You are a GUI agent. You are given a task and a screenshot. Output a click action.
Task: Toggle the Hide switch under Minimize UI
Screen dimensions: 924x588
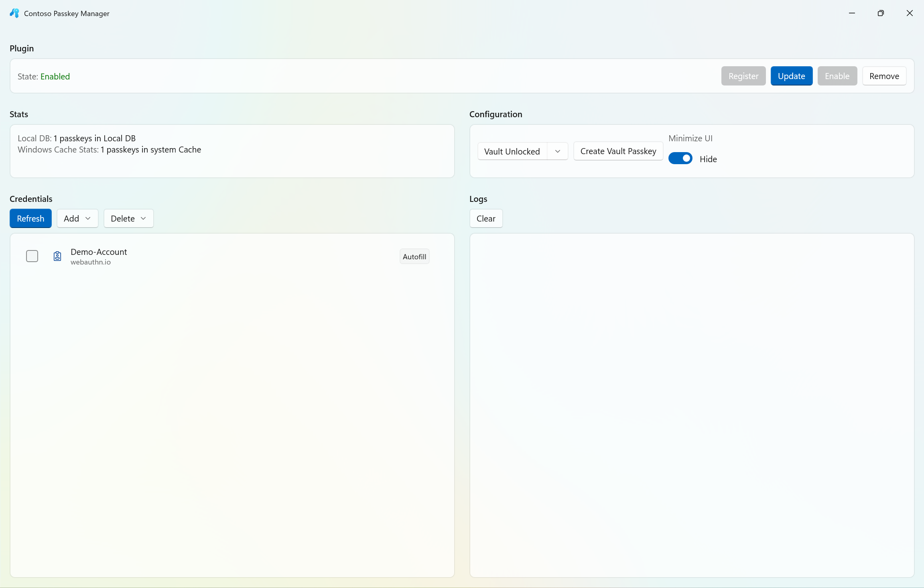pos(681,158)
